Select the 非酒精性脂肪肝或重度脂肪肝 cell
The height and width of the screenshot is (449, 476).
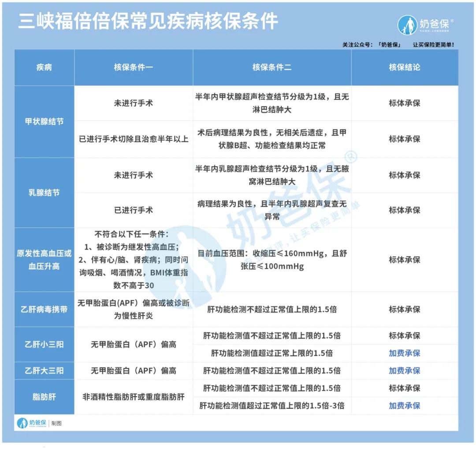tap(134, 397)
